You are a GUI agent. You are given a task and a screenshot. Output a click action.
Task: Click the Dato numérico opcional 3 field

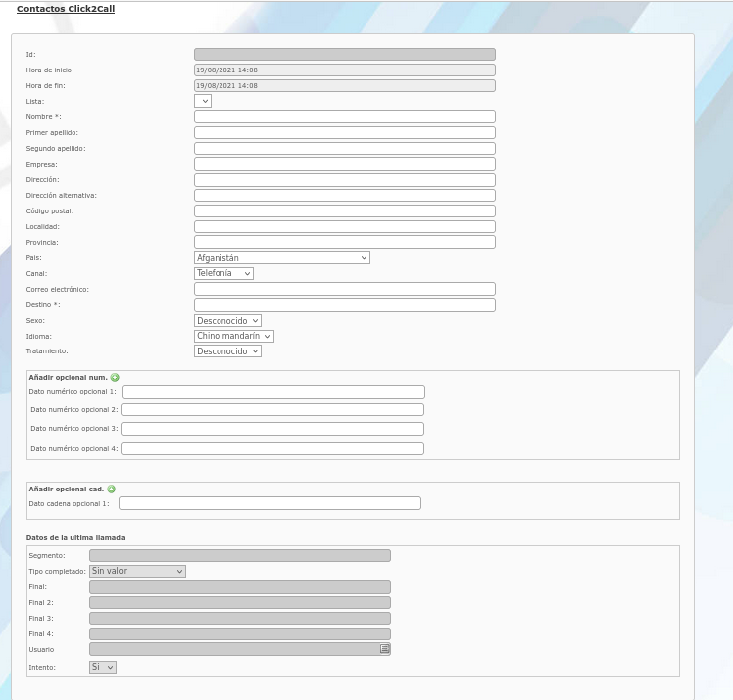[272, 429]
